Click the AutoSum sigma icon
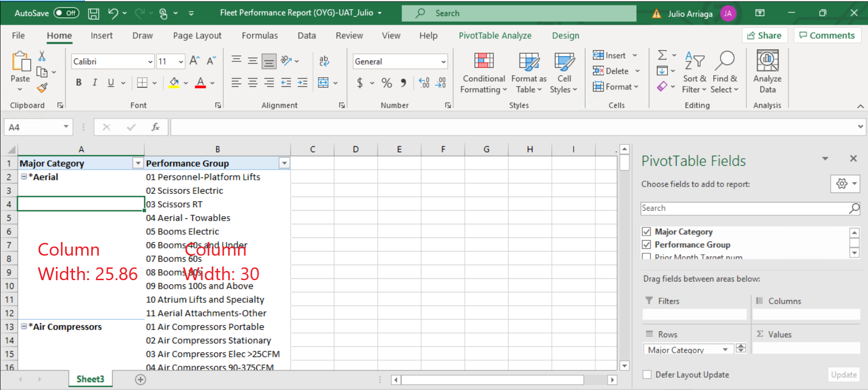The width and height of the screenshot is (868, 390). click(662, 55)
